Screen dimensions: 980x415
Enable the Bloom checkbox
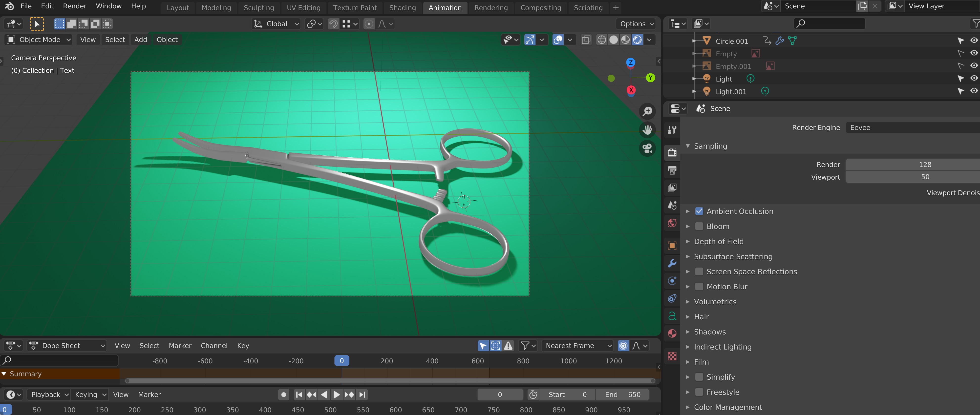tap(699, 226)
